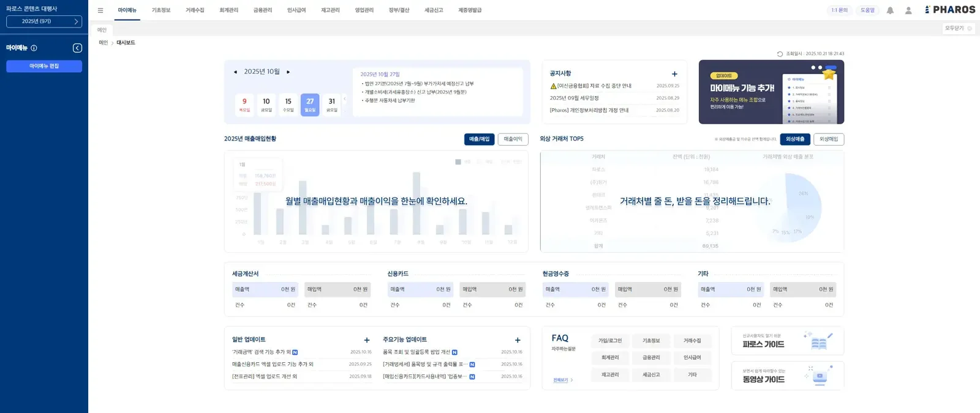
Task: Toggle the hamburger menu icon
Action: 100,10
